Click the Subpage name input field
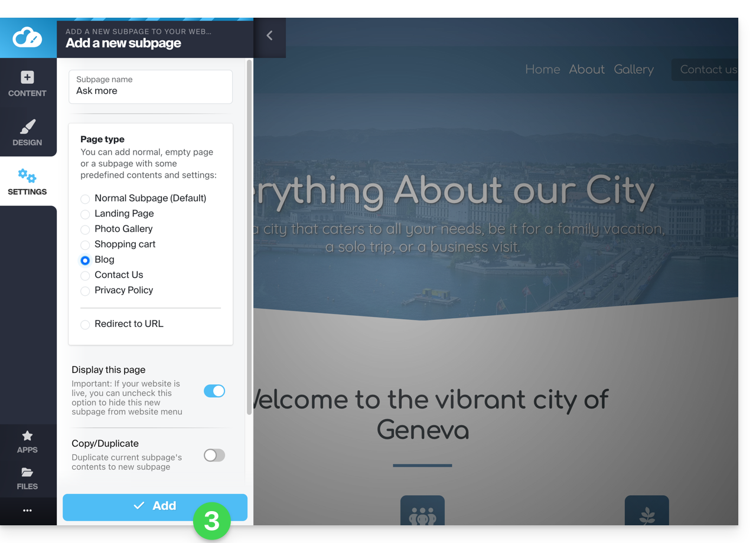Screen dimensions: 756x543 pos(151,91)
